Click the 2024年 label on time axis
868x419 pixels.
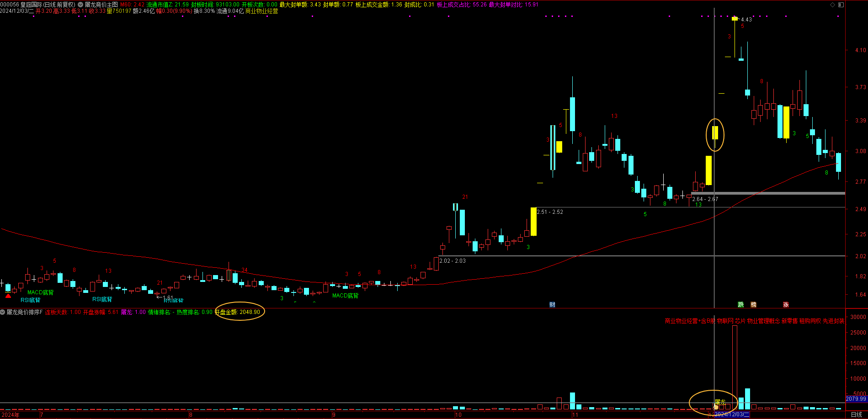click(x=10, y=415)
